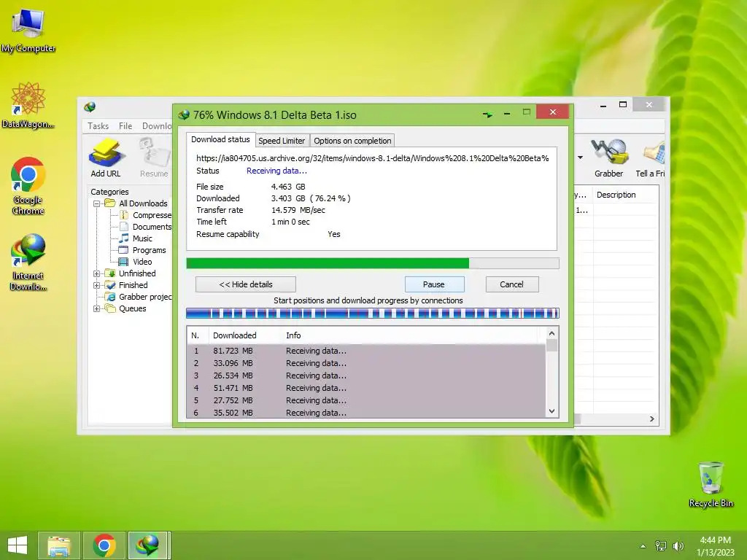Expand the Unfinished tree node
This screenshot has height=560, width=747.
point(96,274)
